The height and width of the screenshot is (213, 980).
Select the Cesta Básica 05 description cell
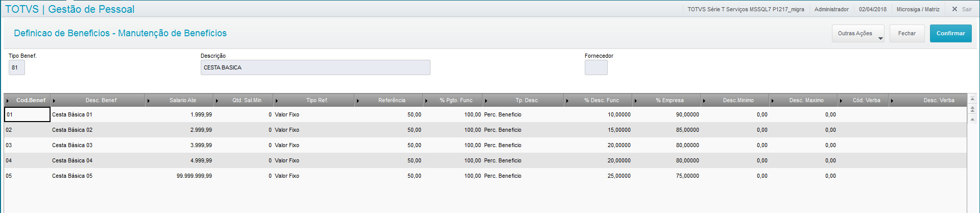[72, 176]
